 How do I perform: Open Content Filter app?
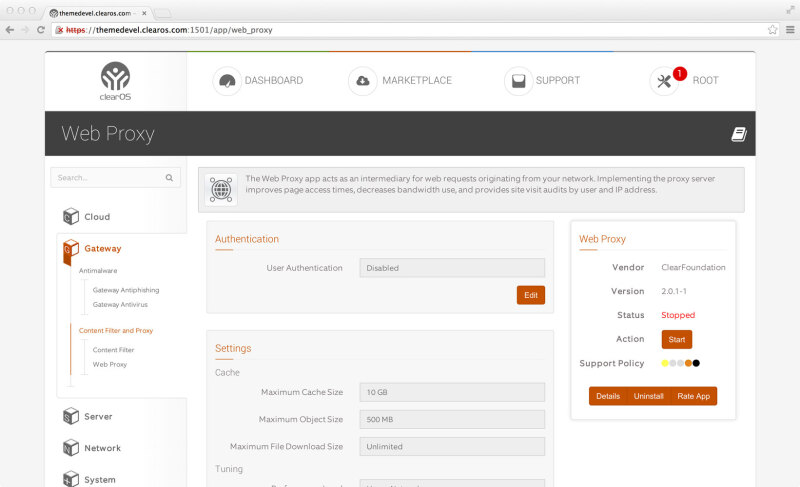113,350
